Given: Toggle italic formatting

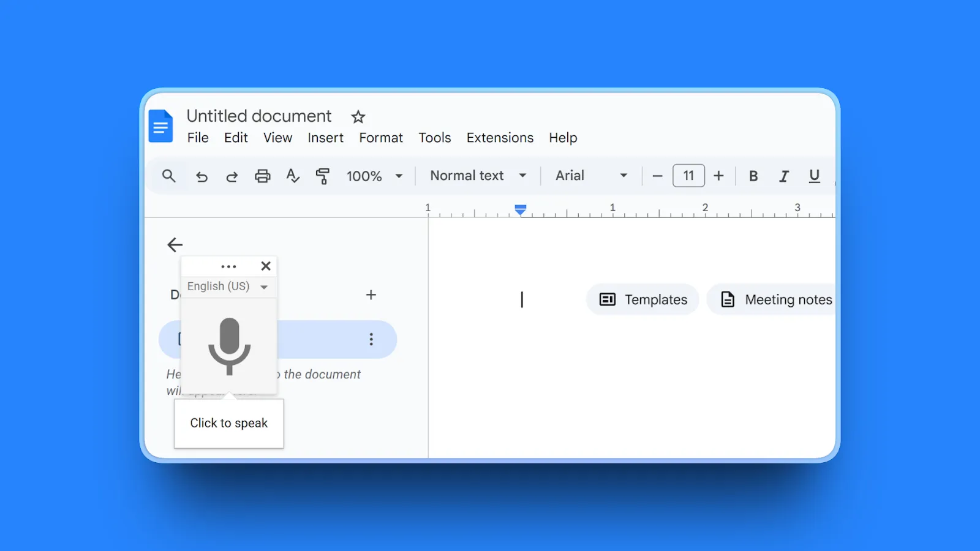Looking at the screenshot, I should coord(784,176).
